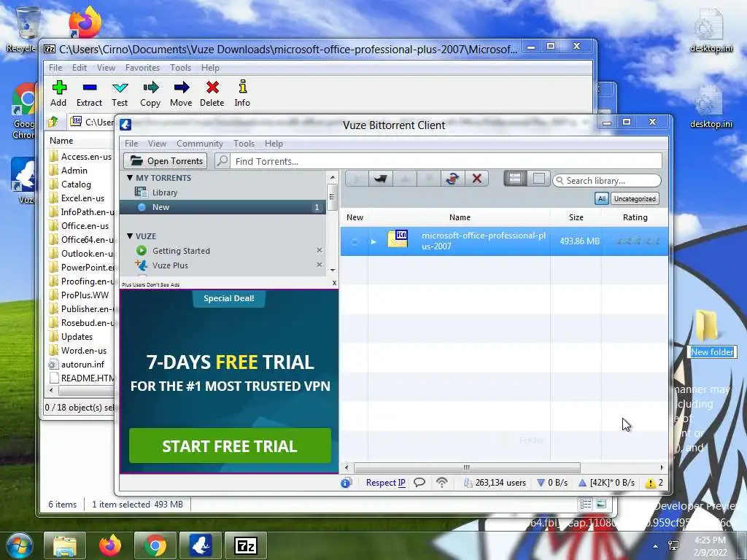747x560 pixels.
Task: Click the Move arrow icon in 7-Zip
Action: (181, 87)
